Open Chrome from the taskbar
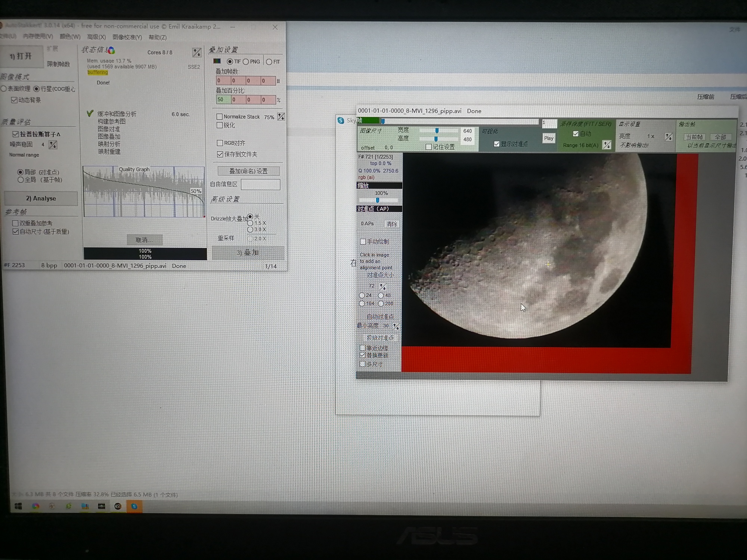This screenshot has width=747, height=560. 35,506
